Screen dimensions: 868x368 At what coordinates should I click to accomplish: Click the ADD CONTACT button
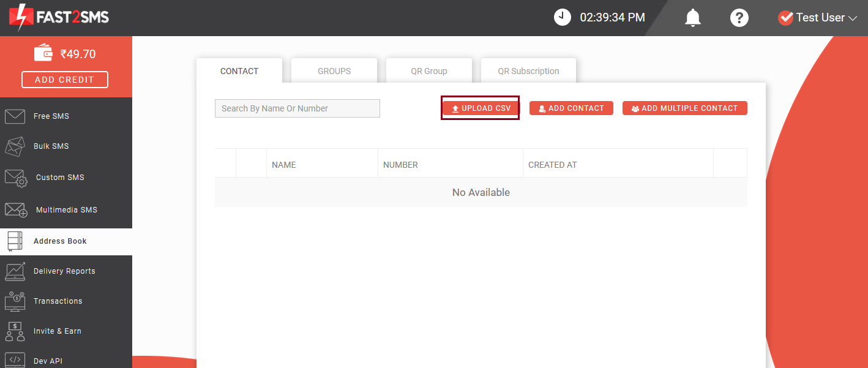coord(571,108)
